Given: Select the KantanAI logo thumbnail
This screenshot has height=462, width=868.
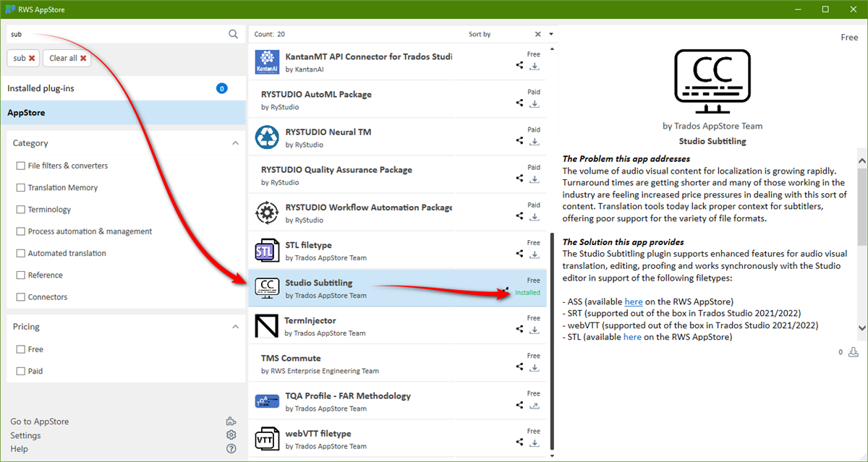Looking at the screenshot, I should [267, 61].
